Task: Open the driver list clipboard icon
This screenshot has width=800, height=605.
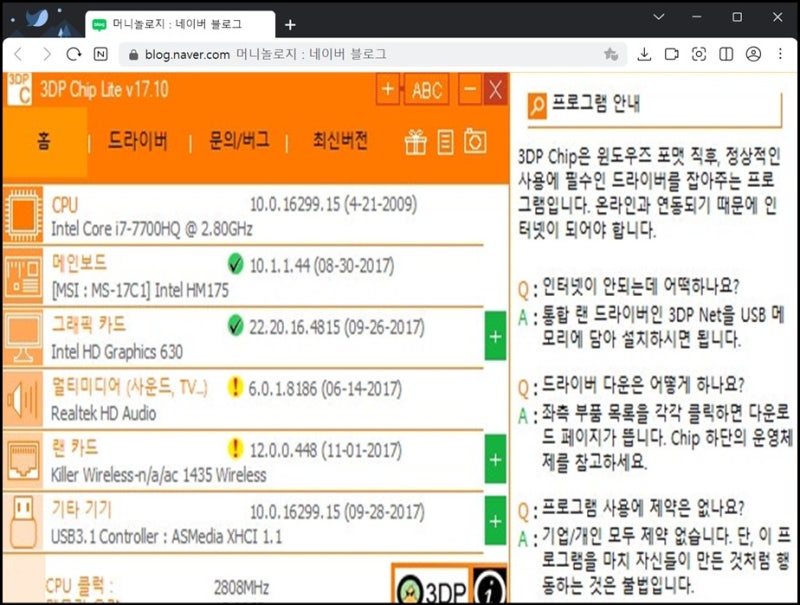Action: [445, 142]
